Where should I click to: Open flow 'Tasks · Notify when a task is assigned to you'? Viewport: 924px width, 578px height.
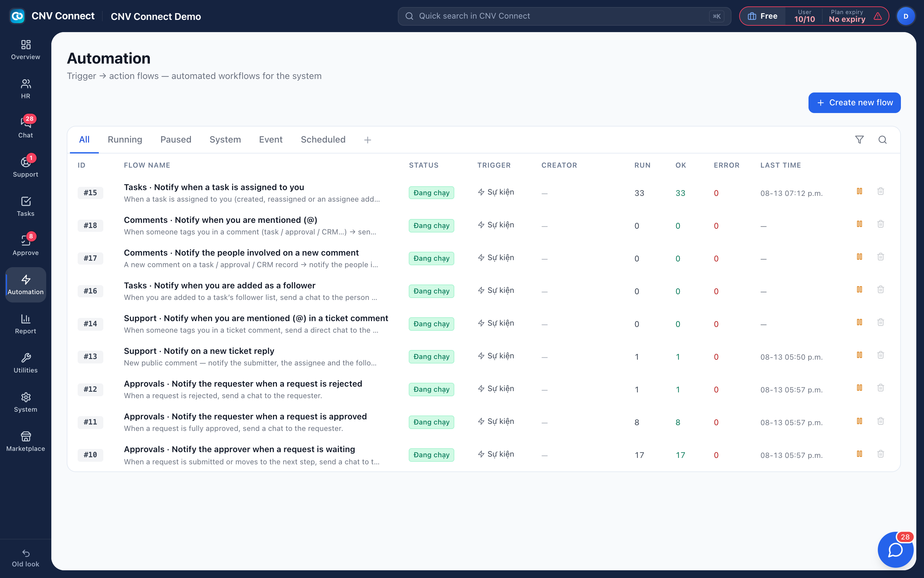(214, 187)
